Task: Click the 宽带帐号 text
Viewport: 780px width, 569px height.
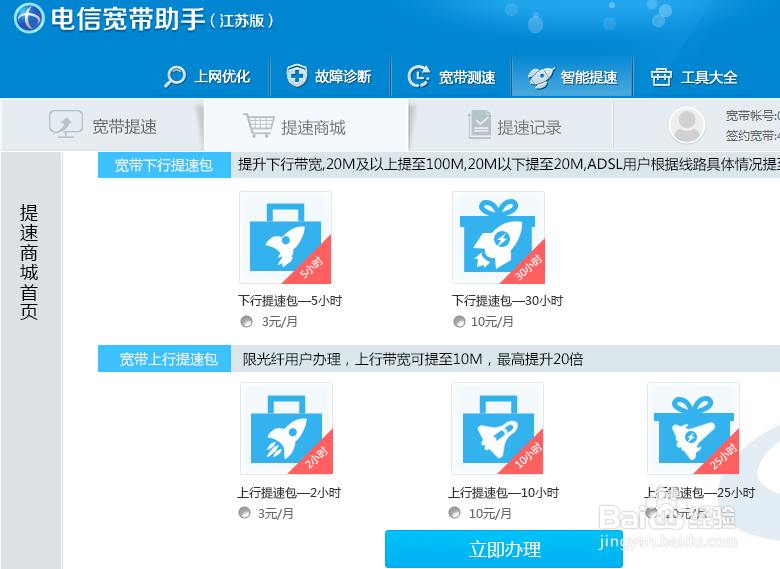Action: point(752,116)
